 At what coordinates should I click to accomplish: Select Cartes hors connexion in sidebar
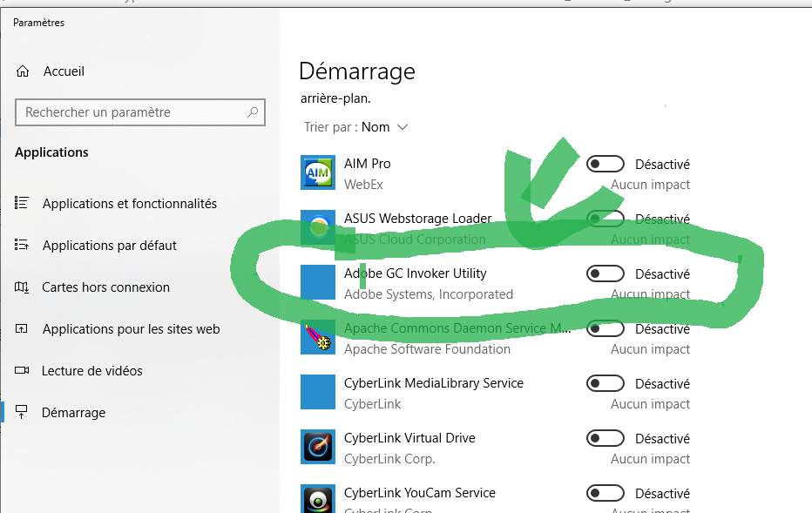[x=105, y=287]
